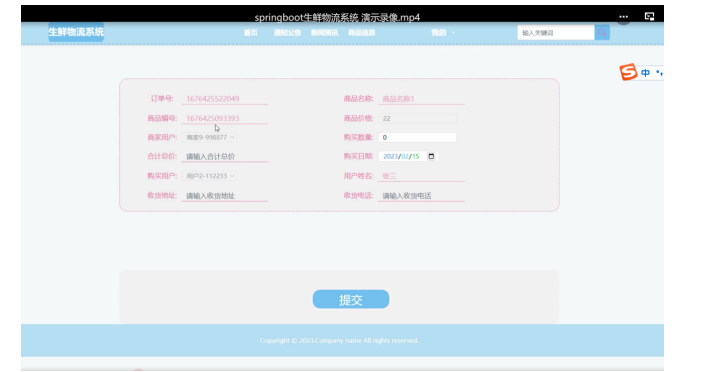702x372 pixels.
Task: Click the 用户姓名 field showing 张三
Action: (x=421, y=176)
